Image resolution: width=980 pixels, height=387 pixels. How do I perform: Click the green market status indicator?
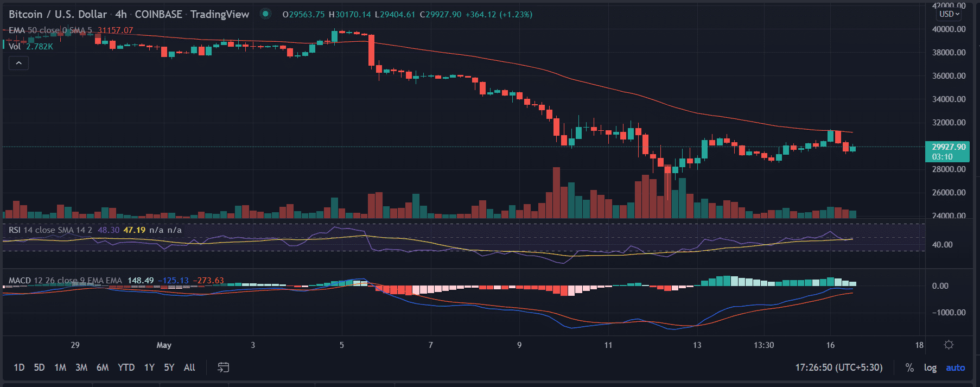pos(265,14)
